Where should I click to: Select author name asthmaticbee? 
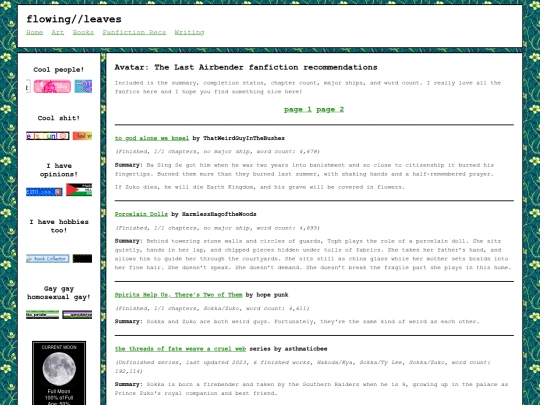306,349
